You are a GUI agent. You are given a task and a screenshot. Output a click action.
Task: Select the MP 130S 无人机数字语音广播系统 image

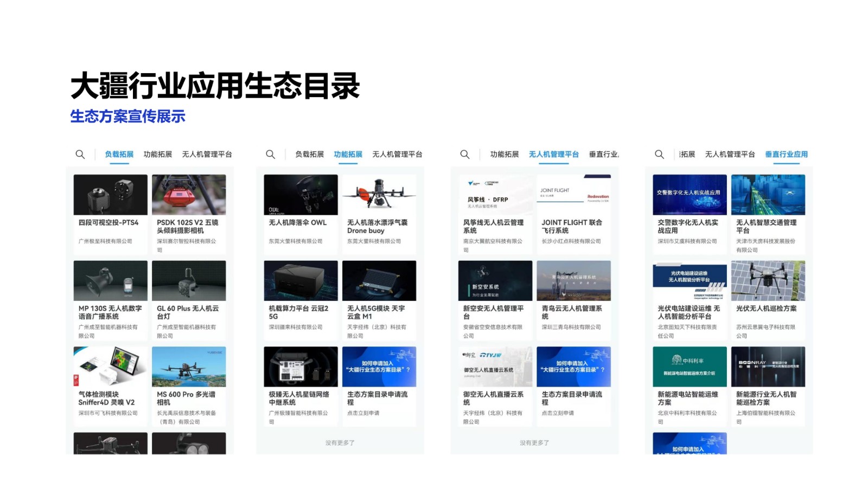pos(111,280)
